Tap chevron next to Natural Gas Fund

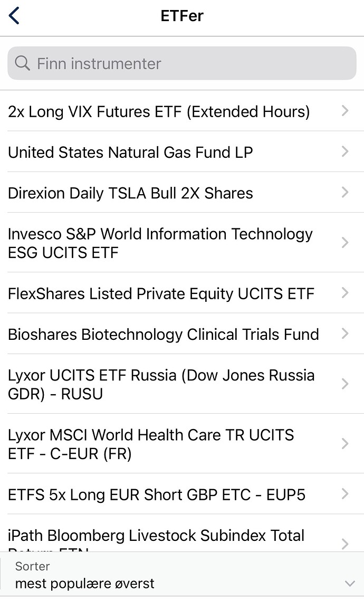coord(345,151)
